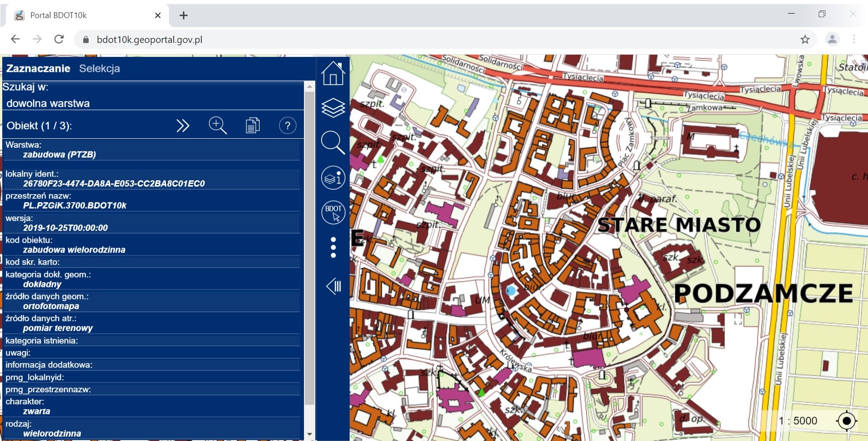Bookmark this page with star icon

[805, 40]
